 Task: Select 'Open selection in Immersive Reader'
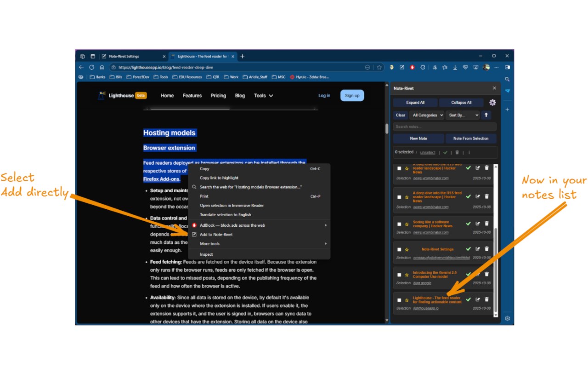[260, 206]
